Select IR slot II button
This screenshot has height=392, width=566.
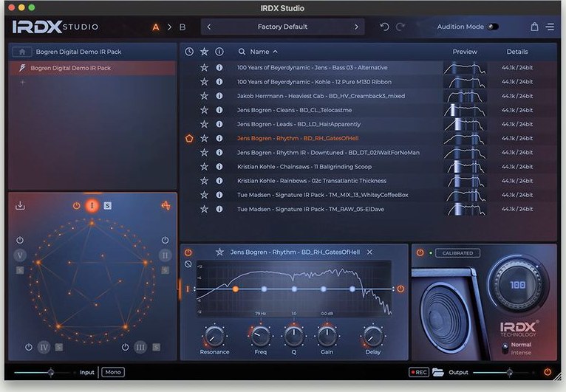click(165, 255)
